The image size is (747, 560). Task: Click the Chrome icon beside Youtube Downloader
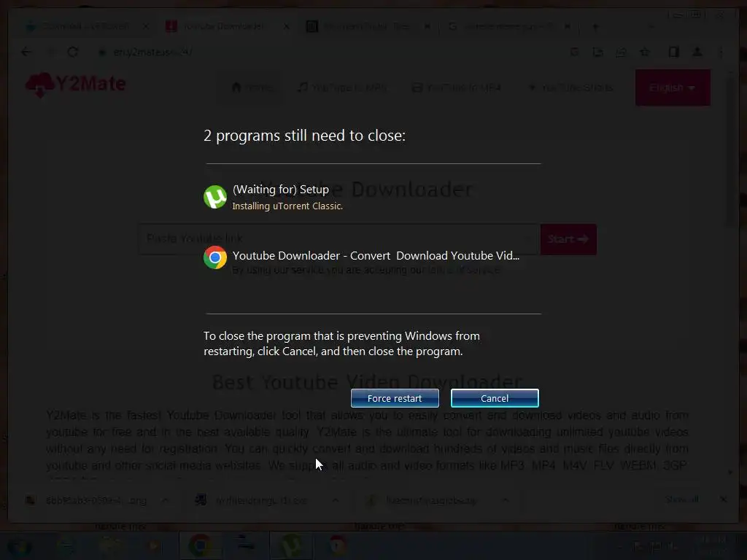point(215,257)
